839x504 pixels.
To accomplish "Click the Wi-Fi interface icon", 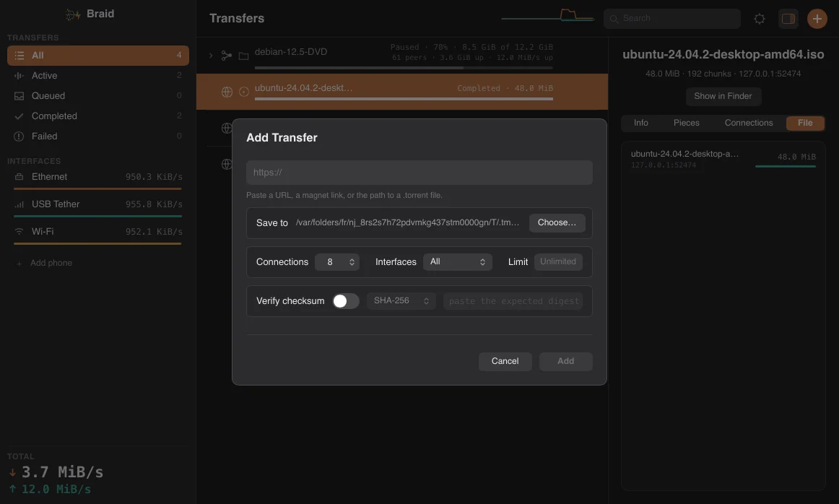I will 19,232.
